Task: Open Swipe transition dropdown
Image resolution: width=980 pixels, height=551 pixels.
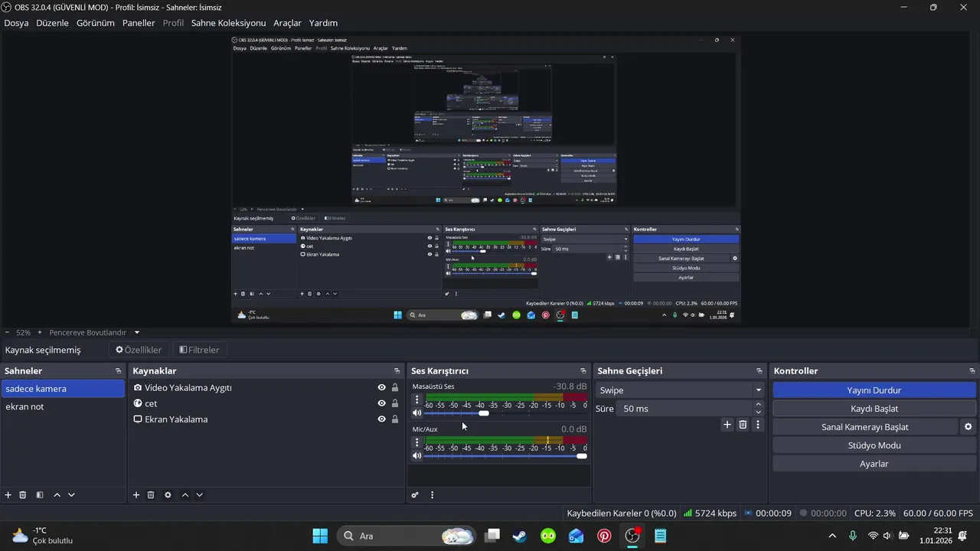Action: (679, 390)
